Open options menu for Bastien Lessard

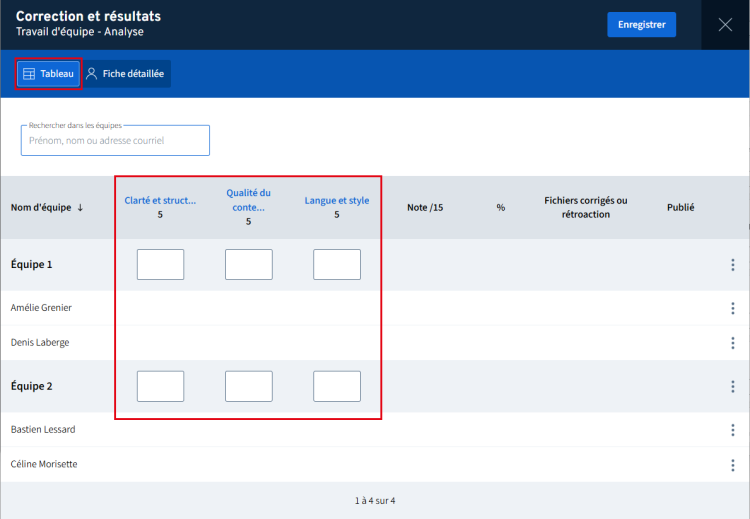pyautogui.click(x=733, y=430)
